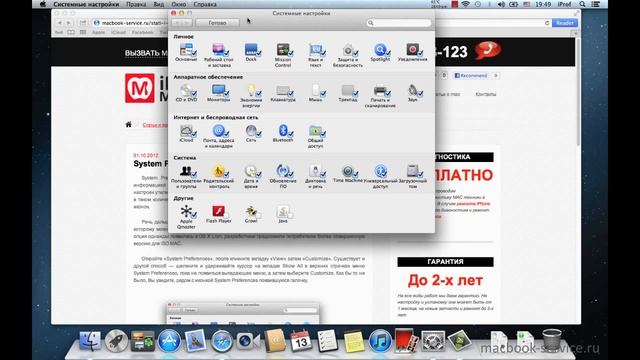Viewport: 640px width, 360px height.
Task: Open the Клавиатура keyboard pane icon
Action: point(283,90)
